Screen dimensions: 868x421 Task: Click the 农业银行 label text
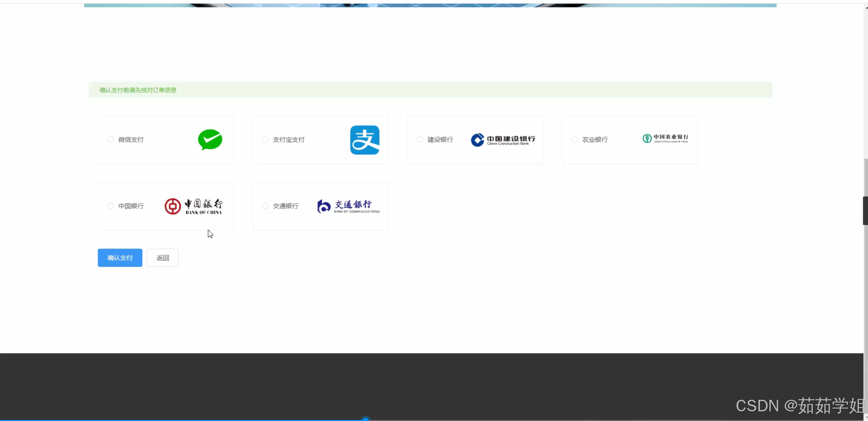coord(595,140)
